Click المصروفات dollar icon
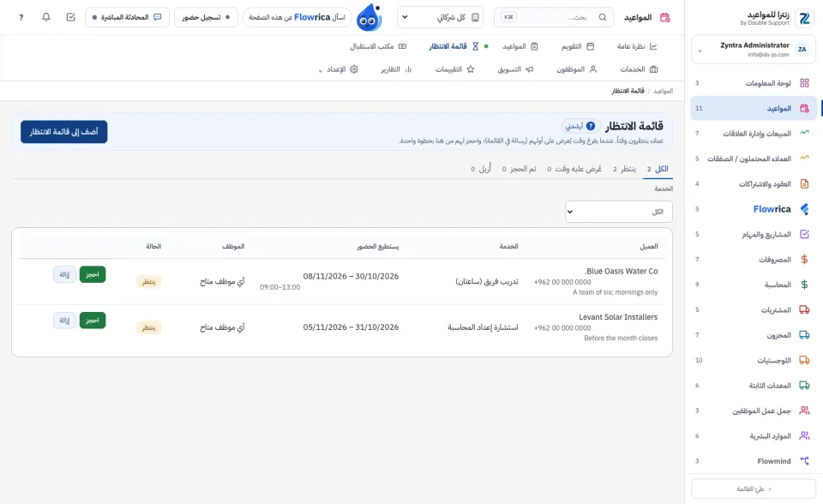The width and height of the screenshot is (823, 504). coord(804,260)
